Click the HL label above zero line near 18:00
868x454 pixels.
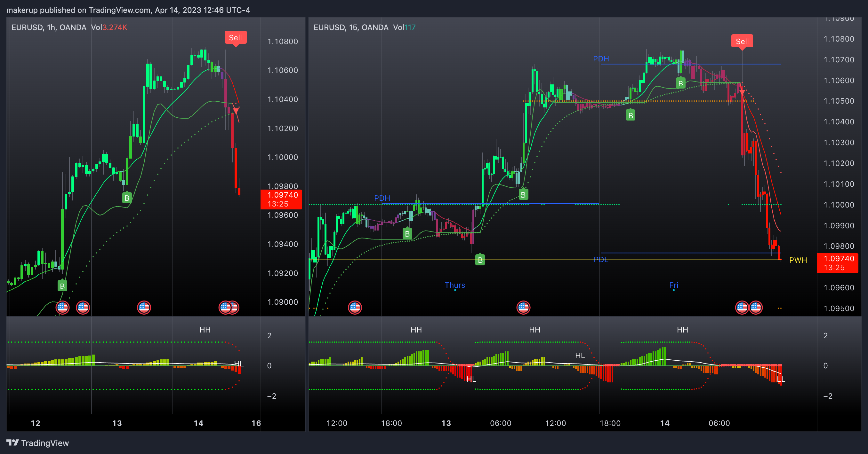tap(580, 356)
